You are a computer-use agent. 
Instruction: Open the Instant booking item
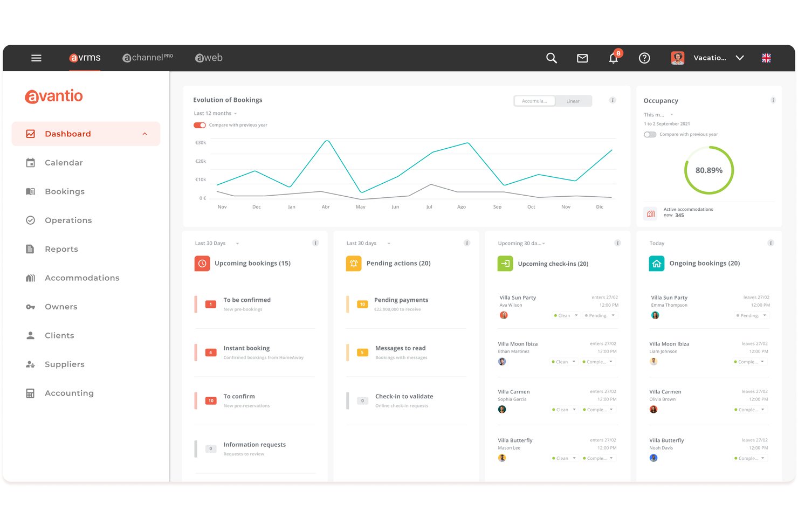pyautogui.click(x=255, y=353)
